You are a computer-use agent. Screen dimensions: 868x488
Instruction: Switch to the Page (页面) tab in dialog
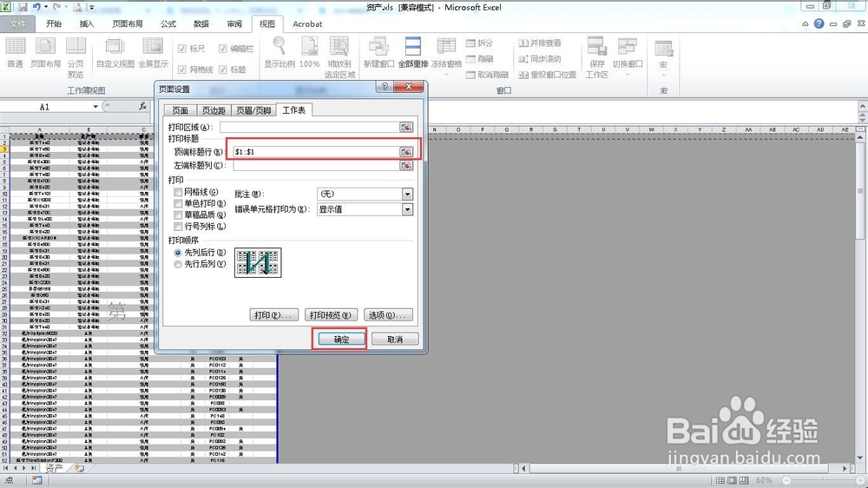pyautogui.click(x=180, y=110)
